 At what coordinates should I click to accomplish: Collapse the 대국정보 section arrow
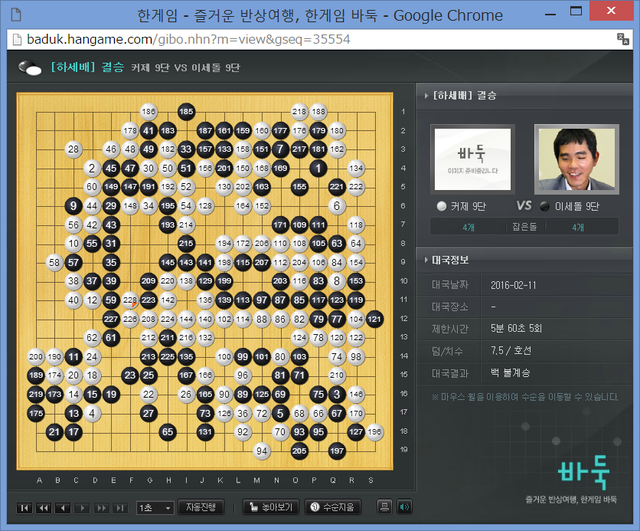click(427, 260)
